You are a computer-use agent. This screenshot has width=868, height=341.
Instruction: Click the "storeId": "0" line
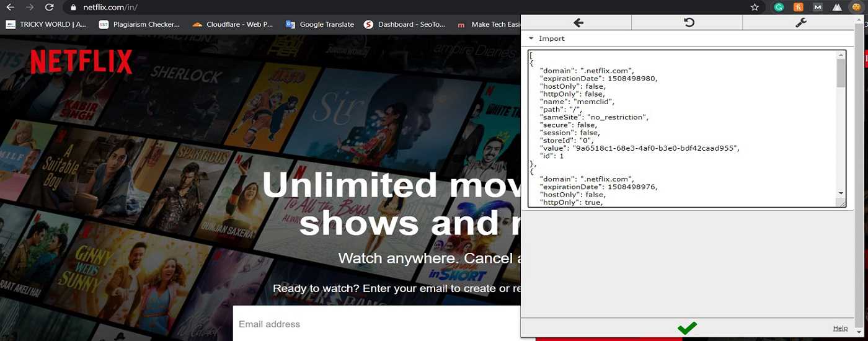pyautogui.click(x=567, y=140)
